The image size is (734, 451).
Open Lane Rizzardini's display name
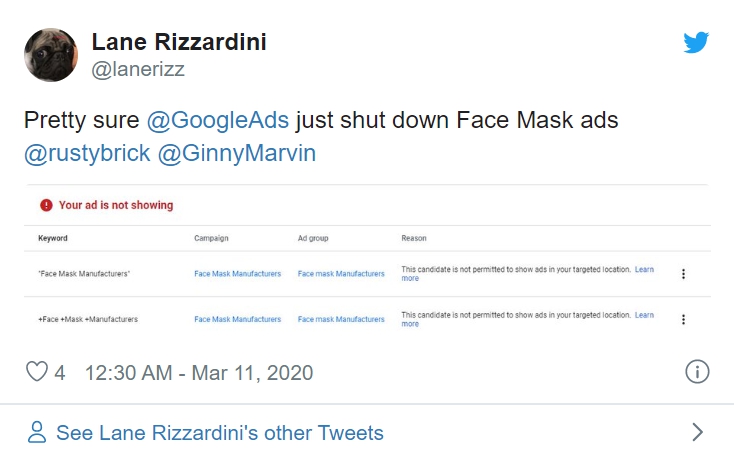(179, 42)
